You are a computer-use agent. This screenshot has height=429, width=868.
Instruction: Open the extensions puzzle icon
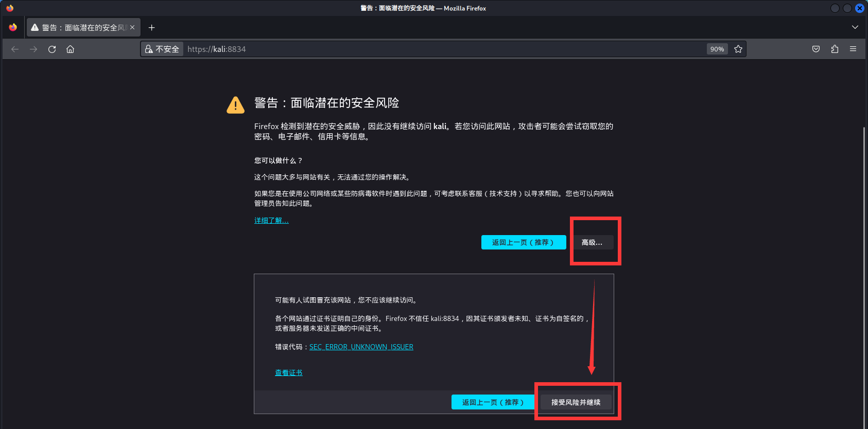click(835, 49)
